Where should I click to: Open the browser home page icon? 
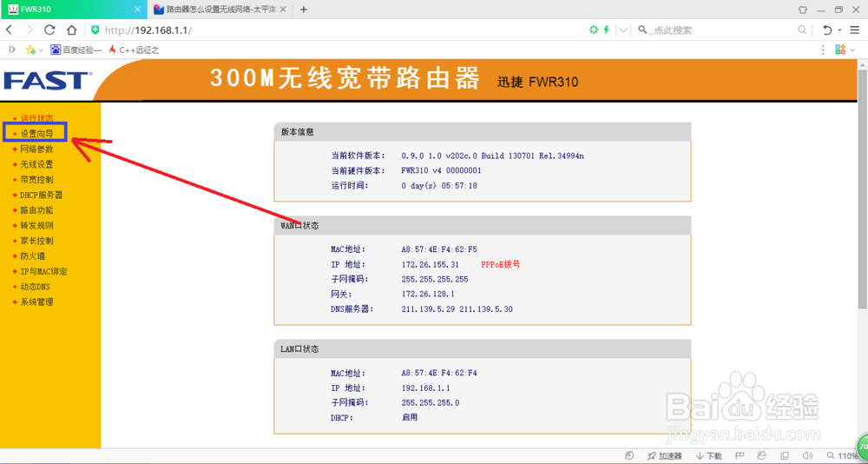coord(71,30)
